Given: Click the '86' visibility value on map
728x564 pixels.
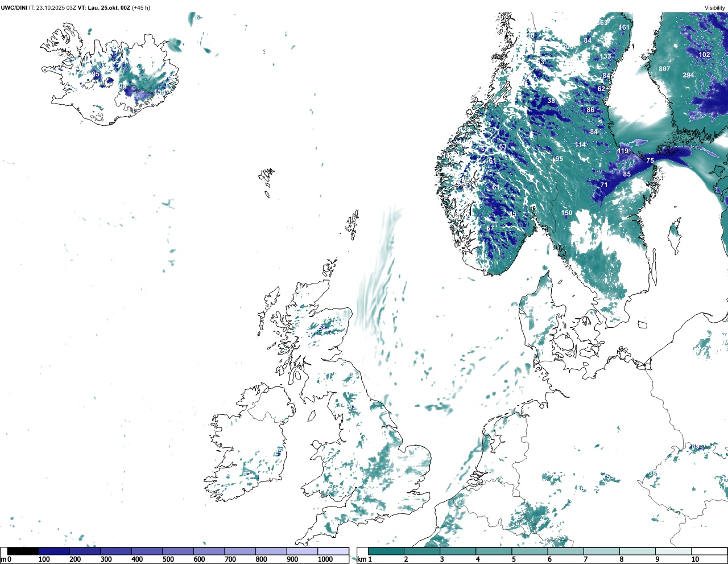Looking at the screenshot, I should (x=590, y=110).
